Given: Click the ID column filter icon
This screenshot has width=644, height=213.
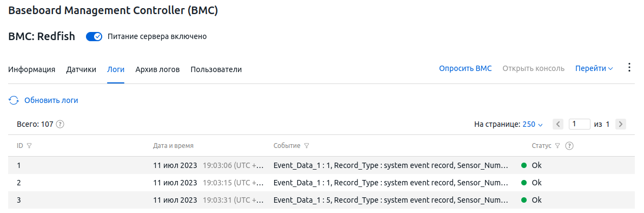Looking at the screenshot, I should (29, 146).
